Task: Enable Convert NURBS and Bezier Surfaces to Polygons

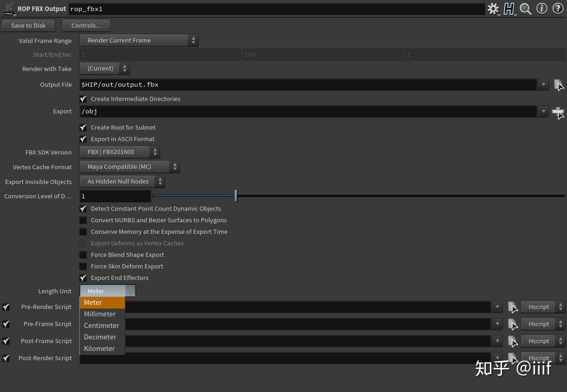Action: click(84, 220)
